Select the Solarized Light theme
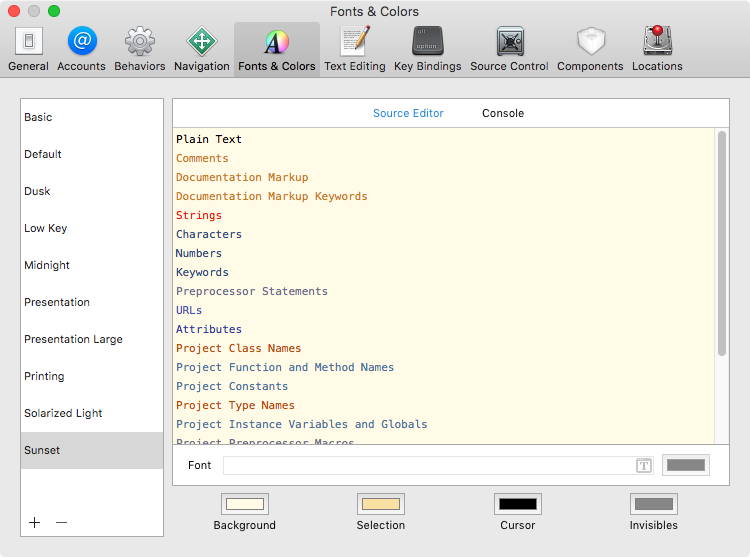750x557 pixels. [x=92, y=413]
